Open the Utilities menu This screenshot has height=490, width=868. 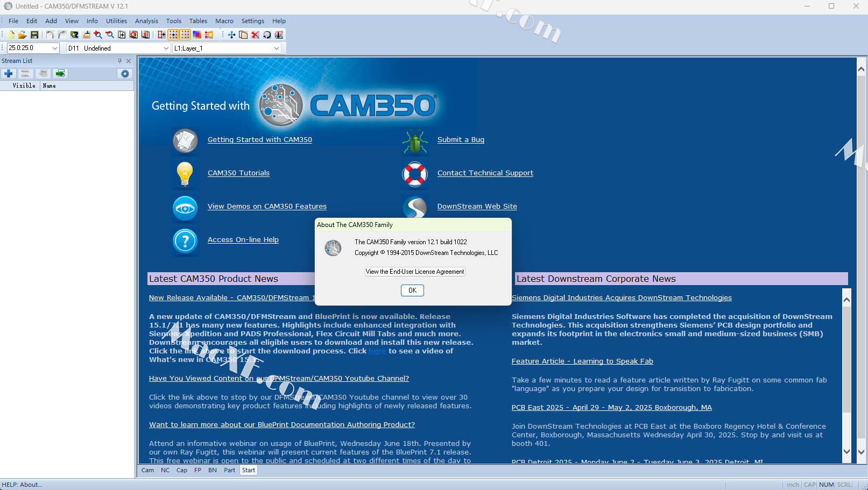[x=116, y=21]
